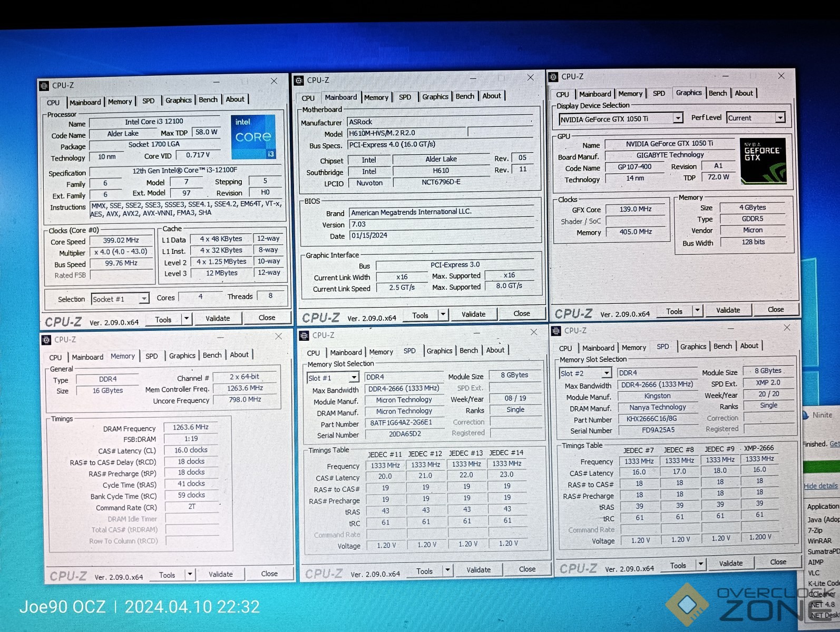
Task: Click CPU-Z title icon of Memory Timings window
Action: (x=46, y=340)
